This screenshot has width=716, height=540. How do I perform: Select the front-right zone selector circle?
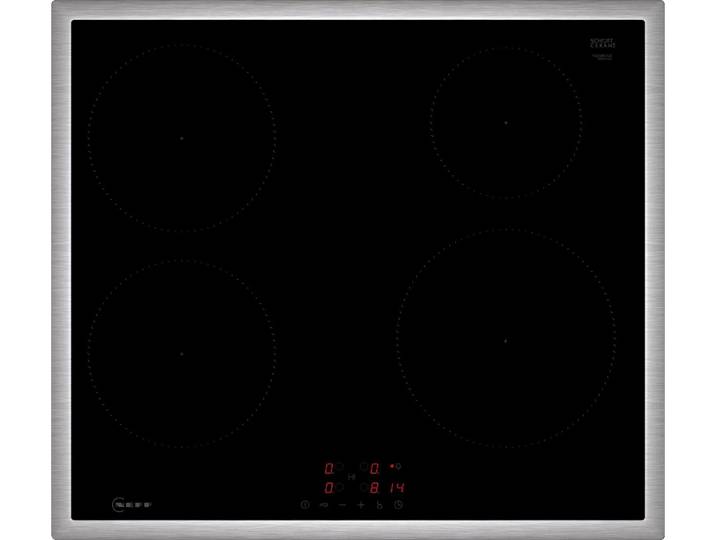(364, 487)
